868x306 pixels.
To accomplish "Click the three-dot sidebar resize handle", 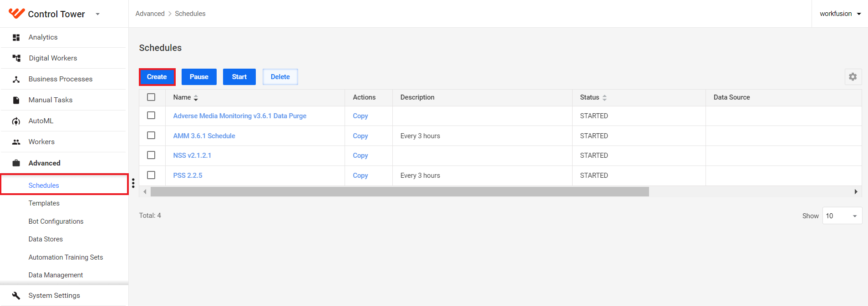I will [x=133, y=183].
